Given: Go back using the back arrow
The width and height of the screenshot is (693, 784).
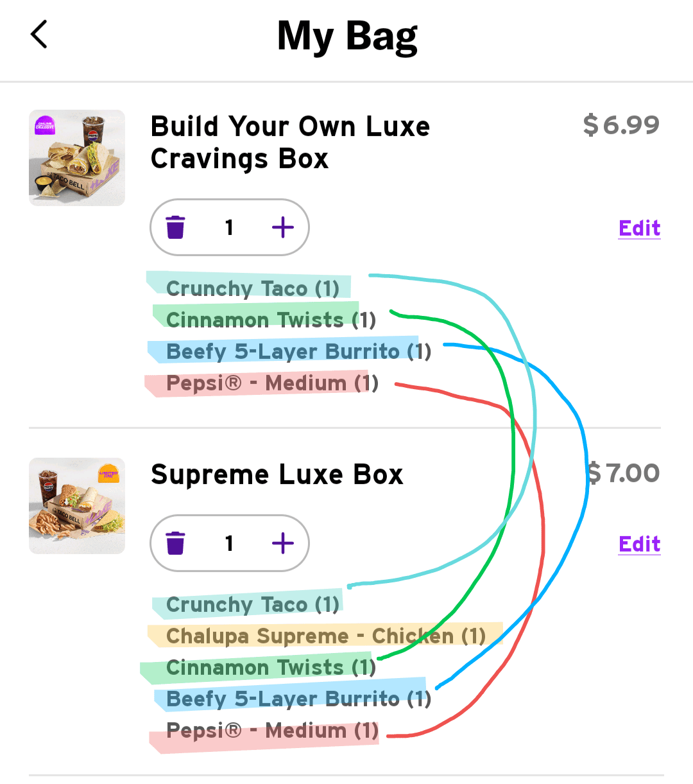Looking at the screenshot, I should click(39, 35).
